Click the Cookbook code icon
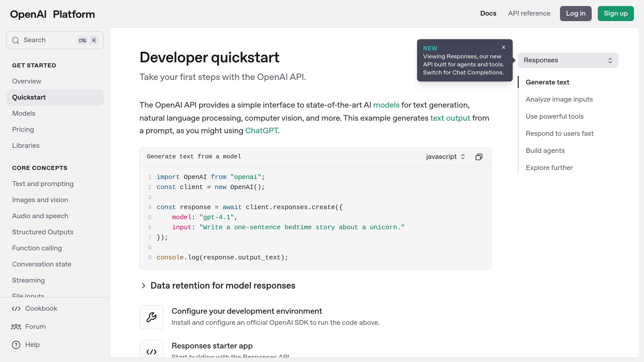This screenshot has width=644, height=362. (x=16, y=308)
